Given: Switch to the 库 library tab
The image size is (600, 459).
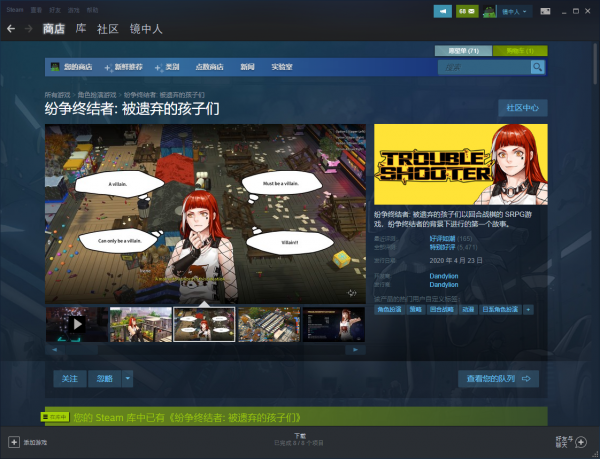Looking at the screenshot, I should pos(81,29).
